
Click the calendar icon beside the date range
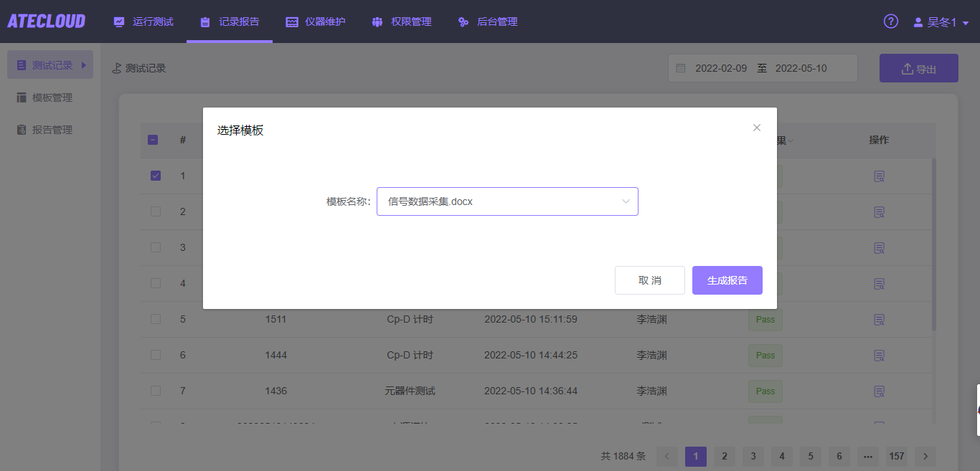[680, 67]
